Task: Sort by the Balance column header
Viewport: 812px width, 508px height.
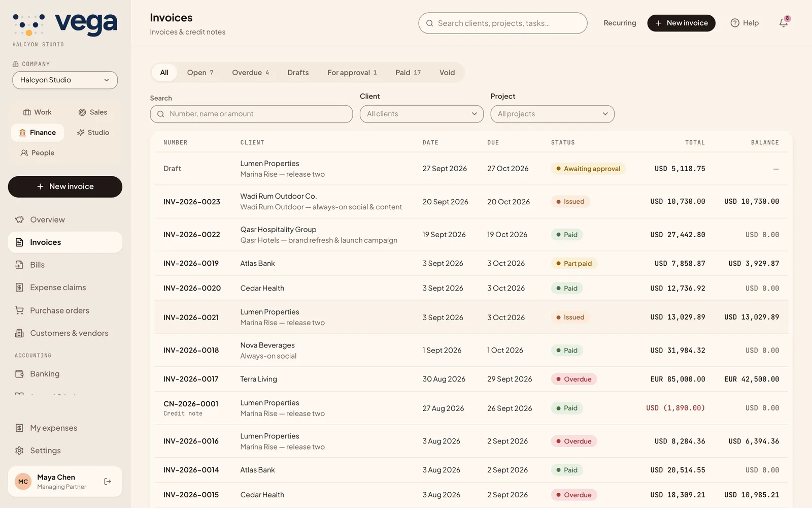Action: coord(765,143)
